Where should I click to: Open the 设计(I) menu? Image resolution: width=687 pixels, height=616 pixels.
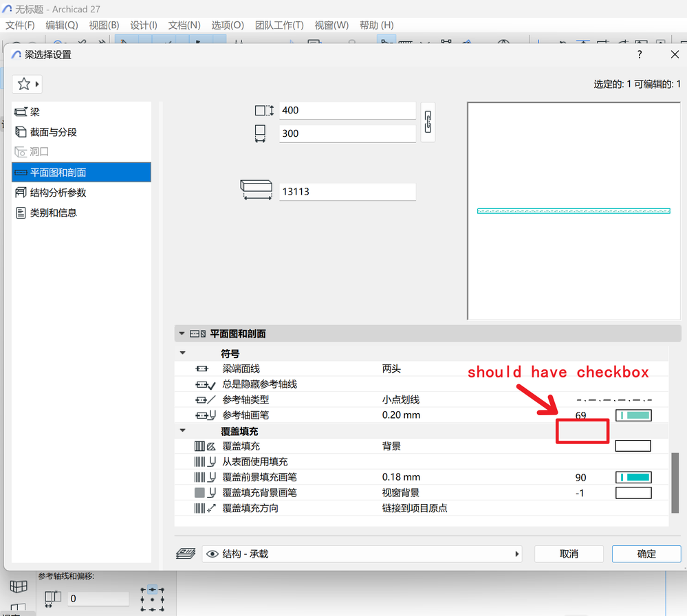pyautogui.click(x=144, y=25)
